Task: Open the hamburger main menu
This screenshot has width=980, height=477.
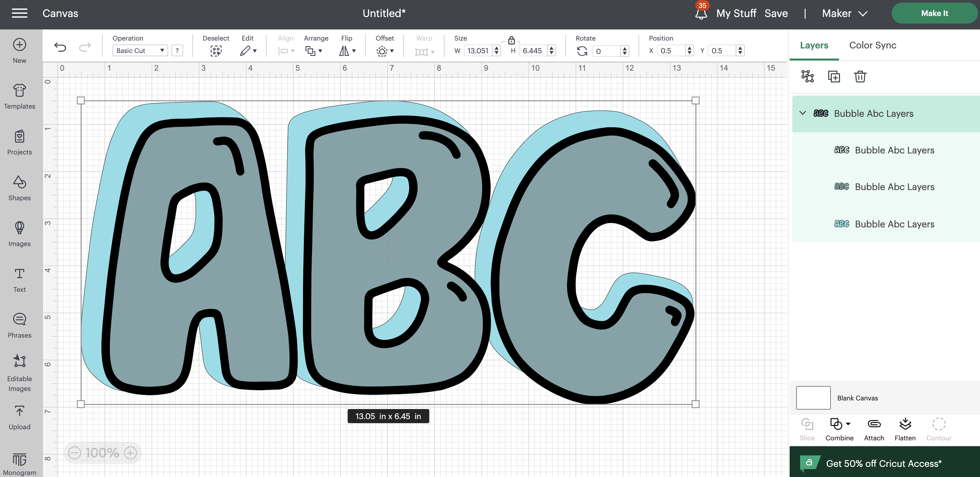Action: click(19, 13)
